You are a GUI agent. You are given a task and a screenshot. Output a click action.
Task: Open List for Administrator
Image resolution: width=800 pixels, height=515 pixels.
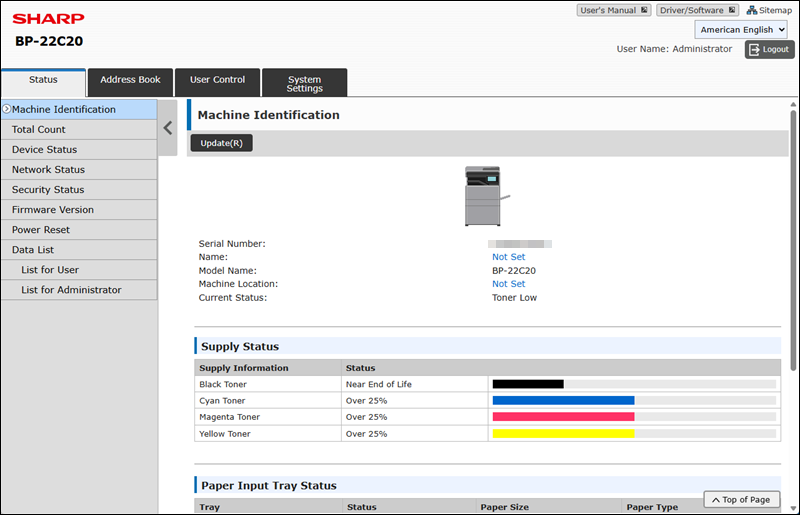point(79,290)
